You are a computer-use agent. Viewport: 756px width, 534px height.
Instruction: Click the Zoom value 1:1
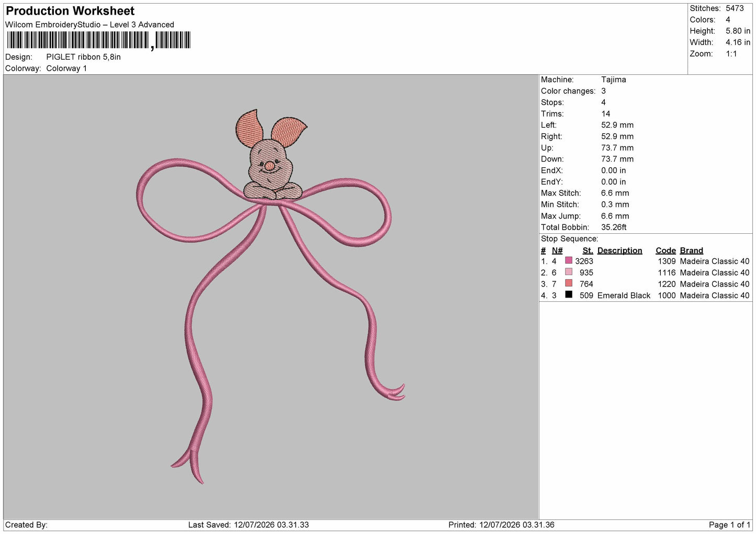tap(731, 54)
